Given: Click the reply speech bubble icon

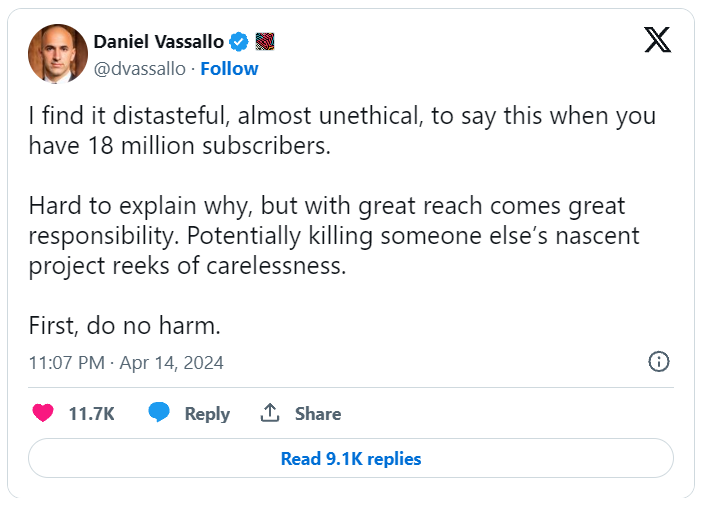Looking at the screenshot, I should 159,413.
